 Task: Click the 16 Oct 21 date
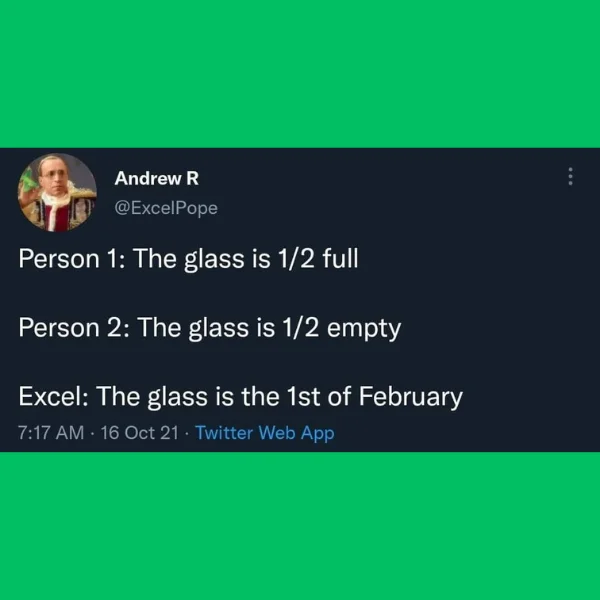click(x=140, y=433)
